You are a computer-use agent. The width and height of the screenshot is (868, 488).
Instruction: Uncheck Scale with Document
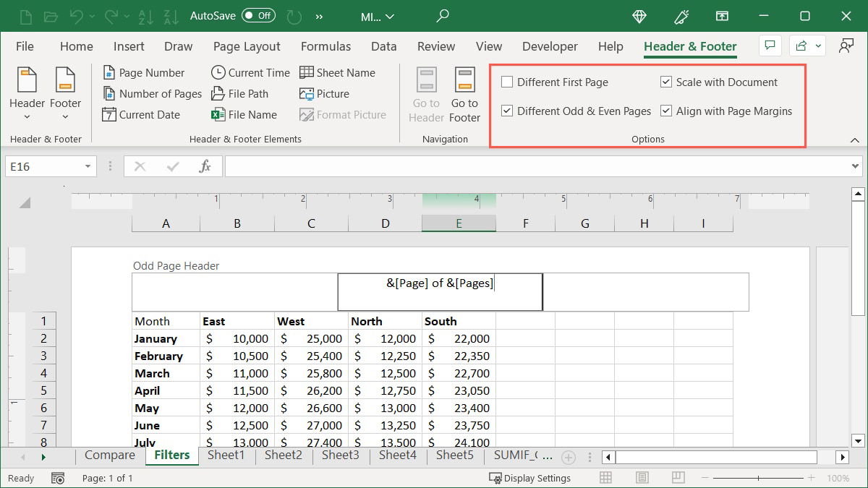click(666, 82)
